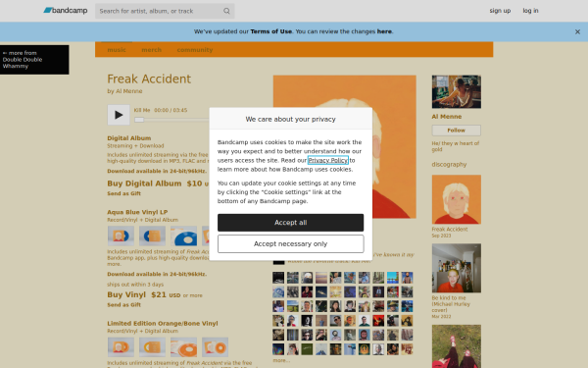Viewport: 588px width, 368px height.
Task: Click the Bandcamp logo
Action: pyautogui.click(x=66, y=11)
